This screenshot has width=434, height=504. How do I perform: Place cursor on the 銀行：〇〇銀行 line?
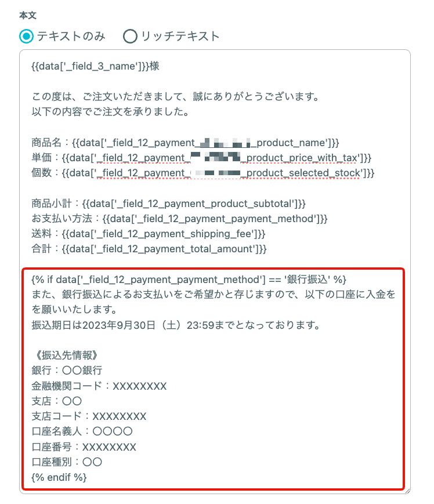(67, 370)
